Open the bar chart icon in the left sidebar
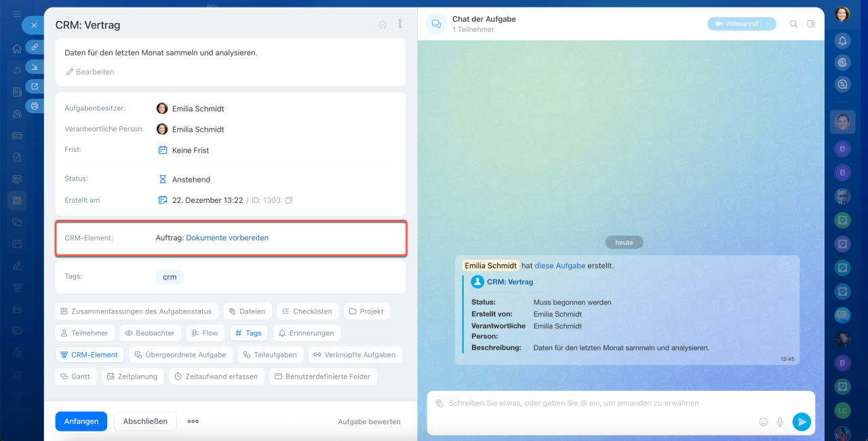This screenshot has width=868, height=441. 17,352
